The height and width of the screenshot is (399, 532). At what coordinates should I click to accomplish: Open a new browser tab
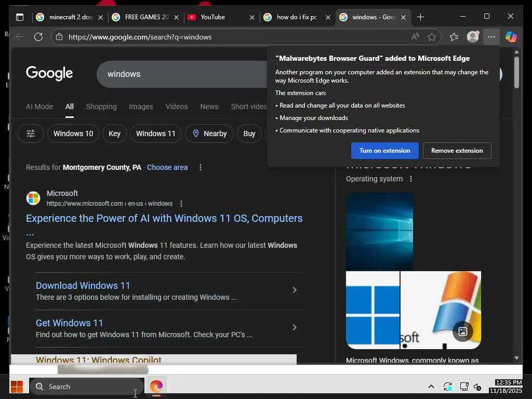click(420, 17)
